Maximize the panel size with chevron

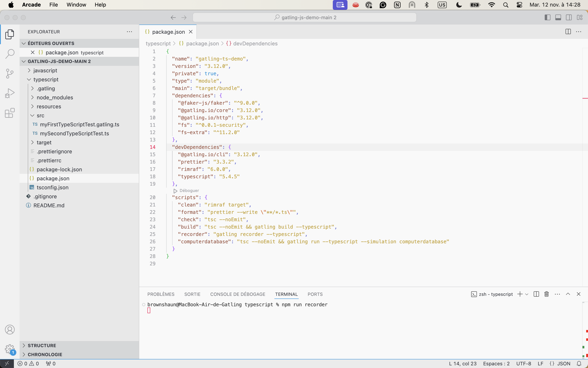[x=568, y=294]
